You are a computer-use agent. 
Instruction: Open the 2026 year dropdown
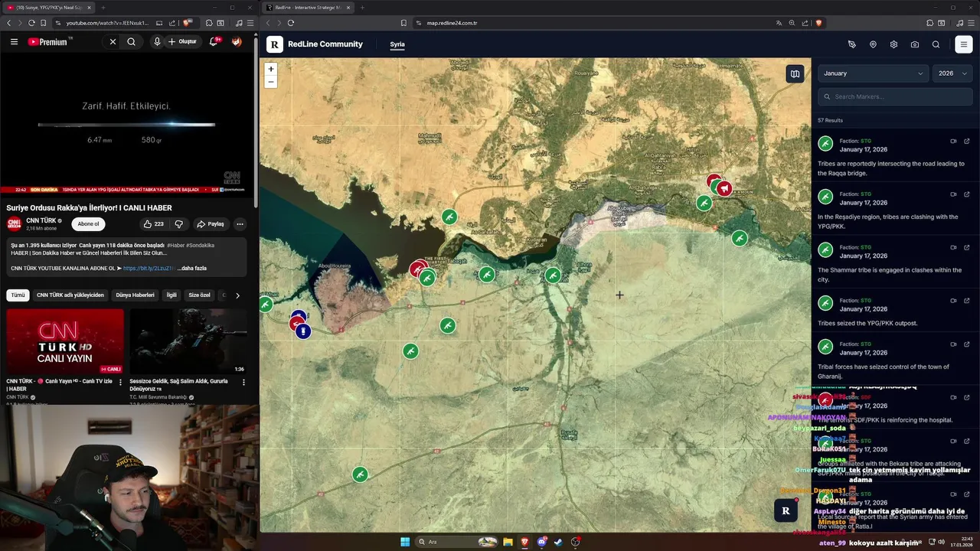pos(952,73)
